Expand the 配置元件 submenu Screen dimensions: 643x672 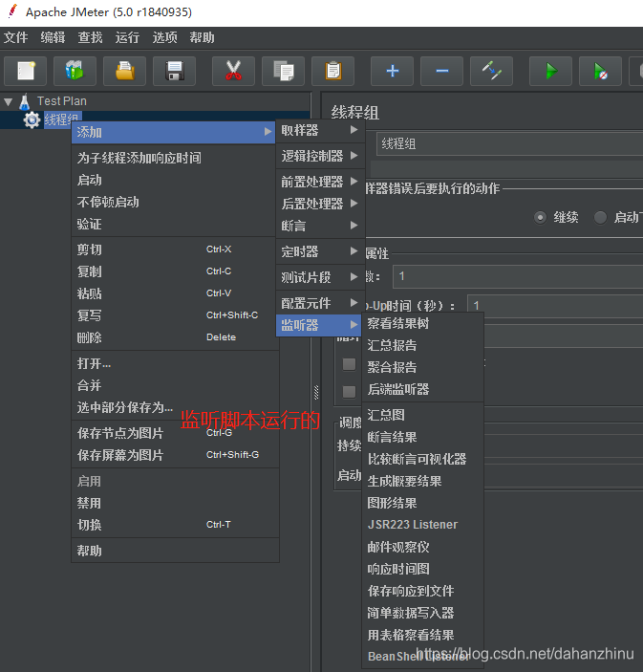pyautogui.click(x=320, y=303)
